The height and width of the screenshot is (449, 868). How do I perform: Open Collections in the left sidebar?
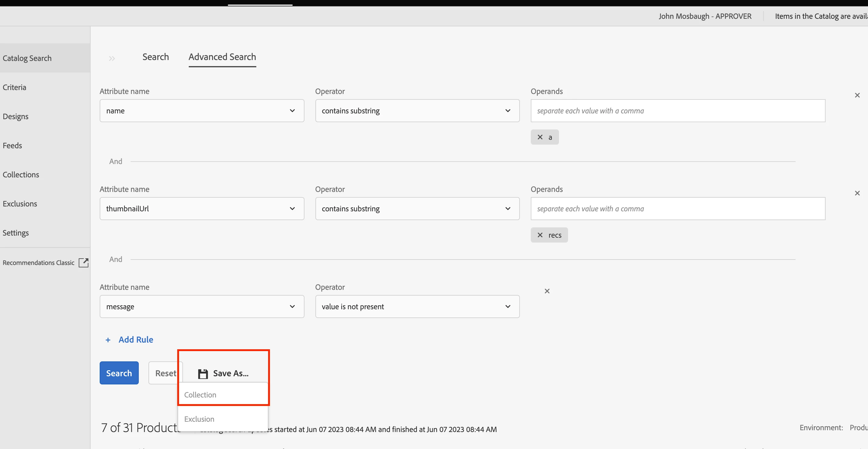tap(21, 175)
